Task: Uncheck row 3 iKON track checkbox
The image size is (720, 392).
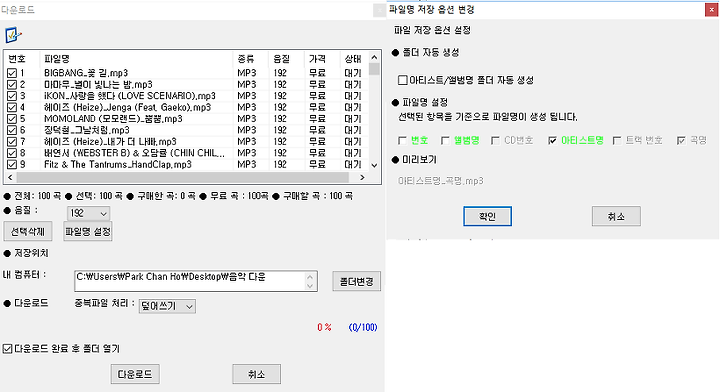Action: (x=12, y=96)
